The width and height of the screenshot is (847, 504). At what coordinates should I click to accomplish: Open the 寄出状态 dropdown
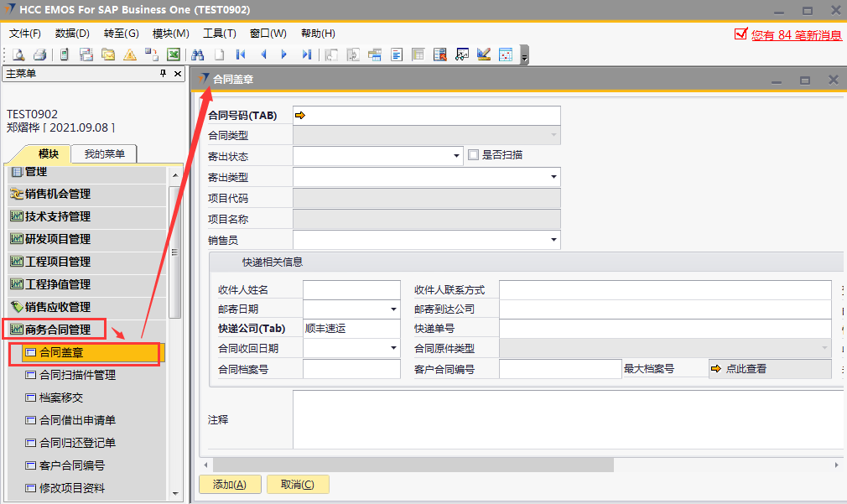pyautogui.click(x=457, y=156)
